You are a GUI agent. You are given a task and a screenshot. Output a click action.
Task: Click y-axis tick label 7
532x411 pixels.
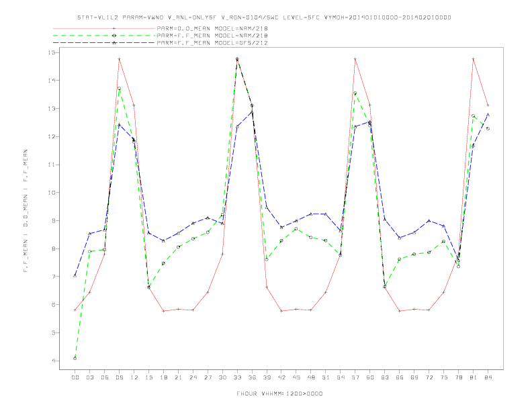pyautogui.click(x=53, y=277)
